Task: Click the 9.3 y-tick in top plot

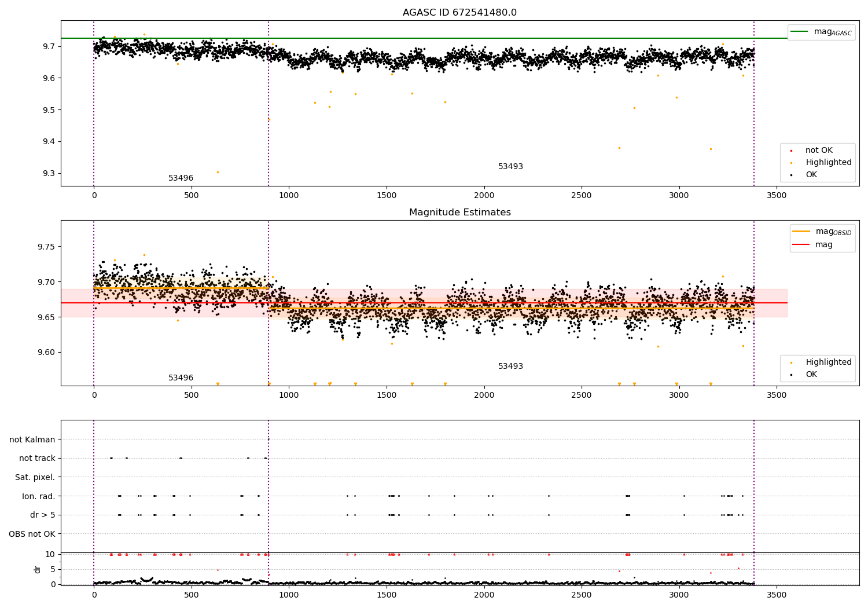Action: click(x=49, y=174)
